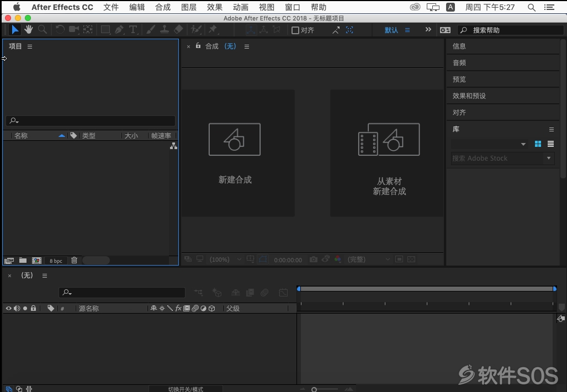Select the Brush tool
Viewport: 567px width, 392px height.
click(x=150, y=30)
